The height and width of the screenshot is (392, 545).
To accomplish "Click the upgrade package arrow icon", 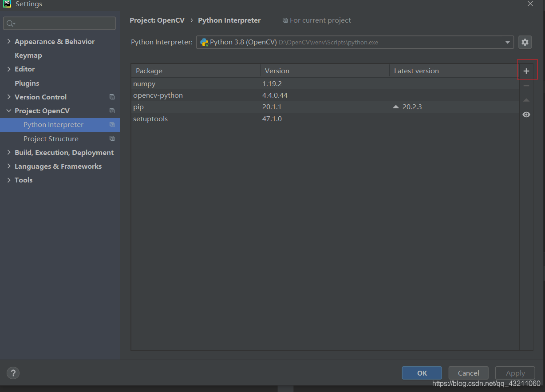I will point(526,100).
